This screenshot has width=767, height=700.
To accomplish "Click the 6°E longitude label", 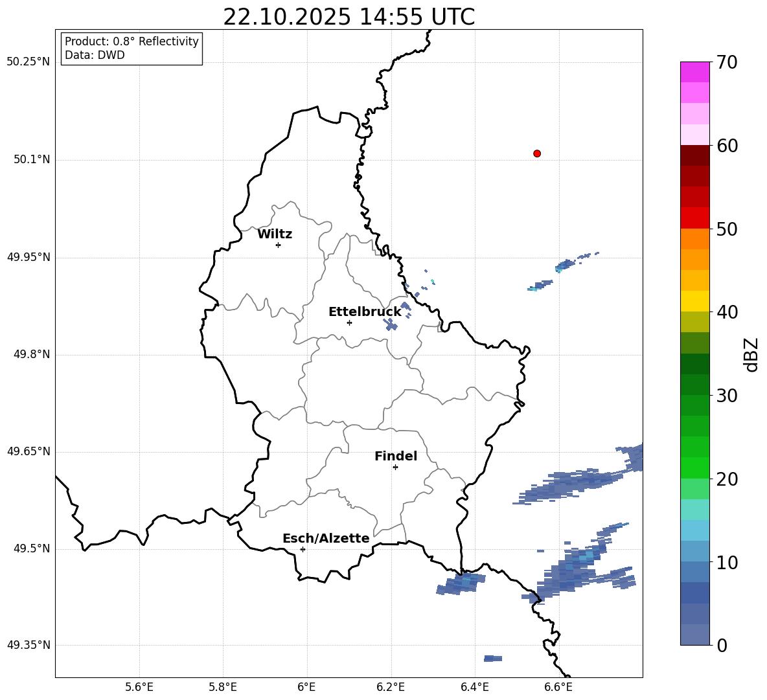I will [x=306, y=687].
